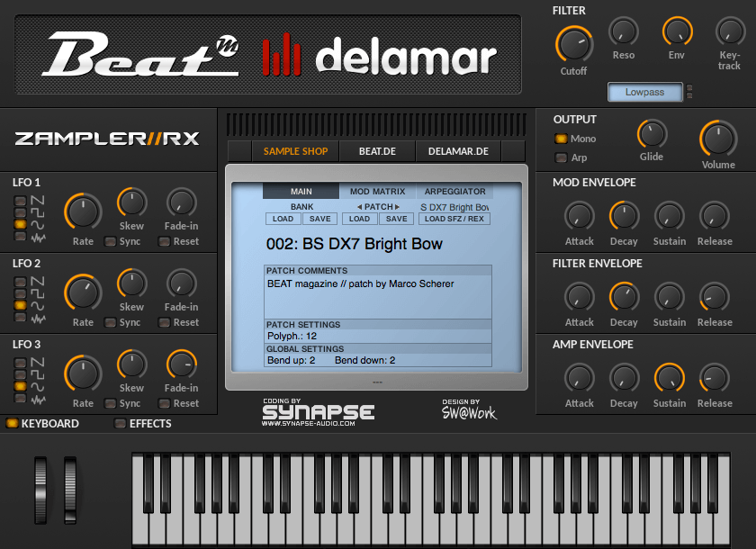Image resolution: width=756 pixels, height=549 pixels.
Task: Enable the Arp toggle
Action: (x=561, y=157)
